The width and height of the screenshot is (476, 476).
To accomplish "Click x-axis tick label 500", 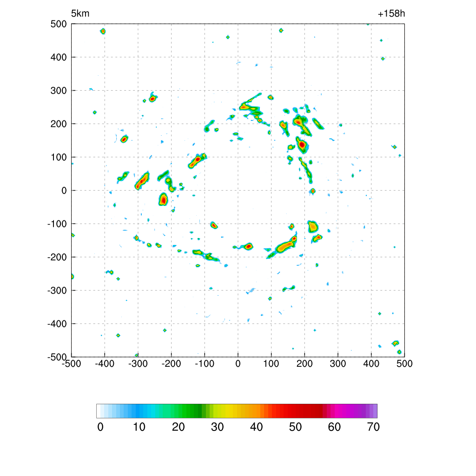I will (x=405, y=364).
